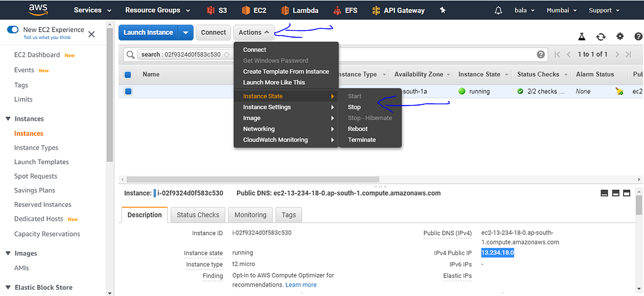Viewport: 644px width, 296px height.
Task: Go to the next page of results
Action: click(617, 54)
